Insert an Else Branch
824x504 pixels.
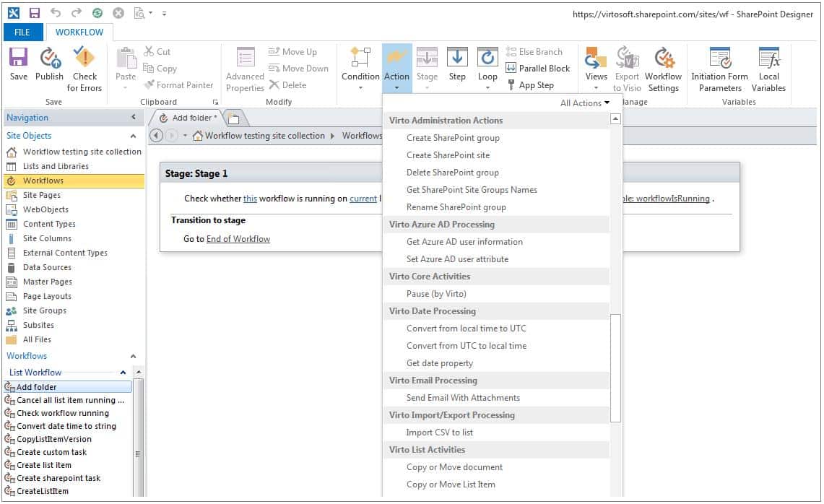(x=534, y=51)
